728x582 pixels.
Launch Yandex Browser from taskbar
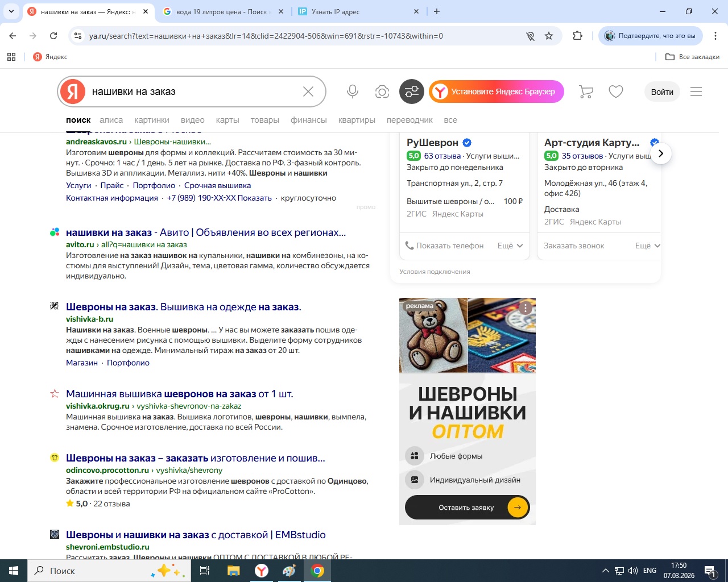pos(262,571)
